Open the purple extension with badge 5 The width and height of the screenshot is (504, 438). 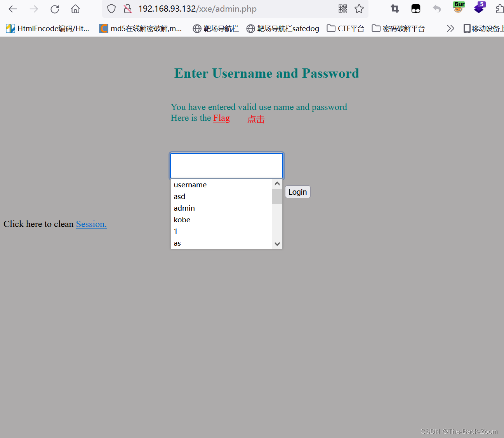coord(480,7)
